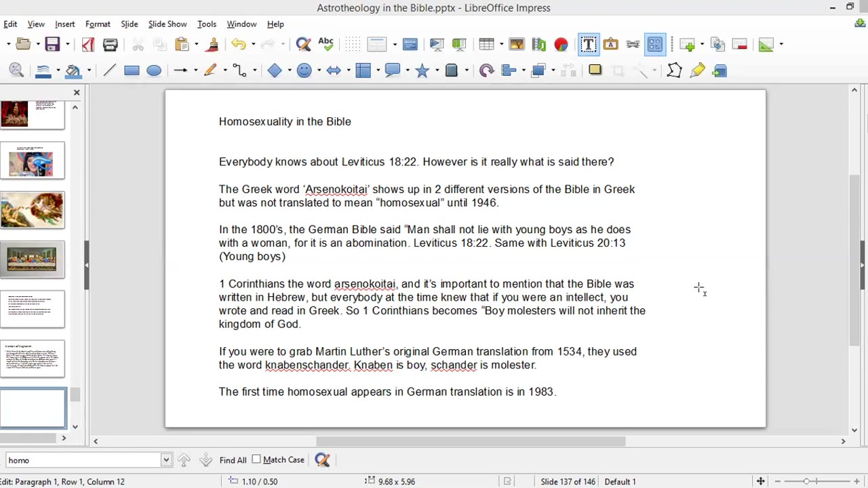Add a new slide
Screen dimensions: 868x488
tap(688, 45)
